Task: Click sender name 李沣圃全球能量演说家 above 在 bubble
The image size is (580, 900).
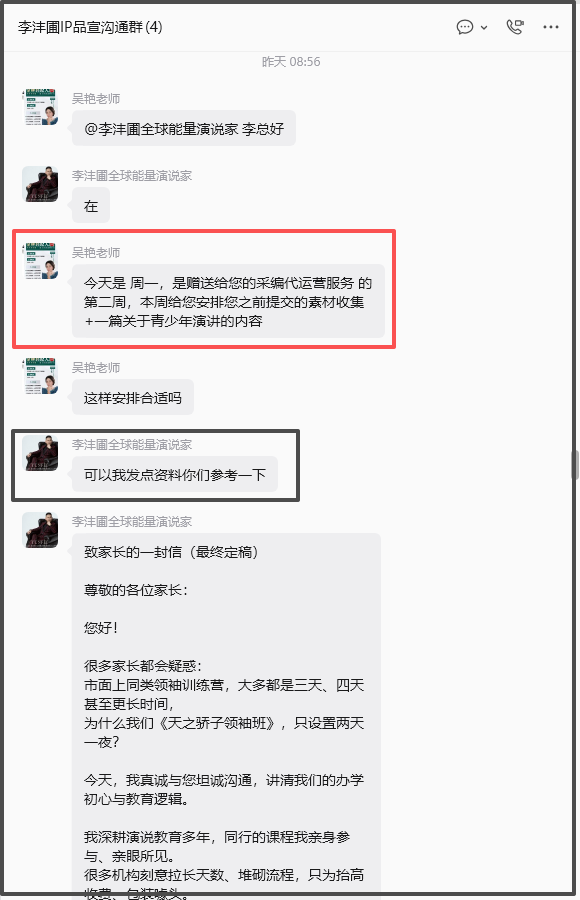Action: pos(132,176)
